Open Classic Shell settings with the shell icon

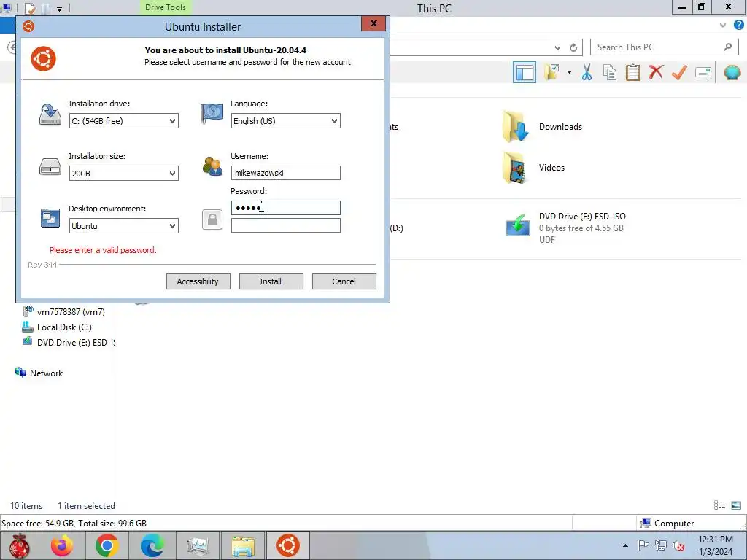pyautogui.click(x=732, y=72)
